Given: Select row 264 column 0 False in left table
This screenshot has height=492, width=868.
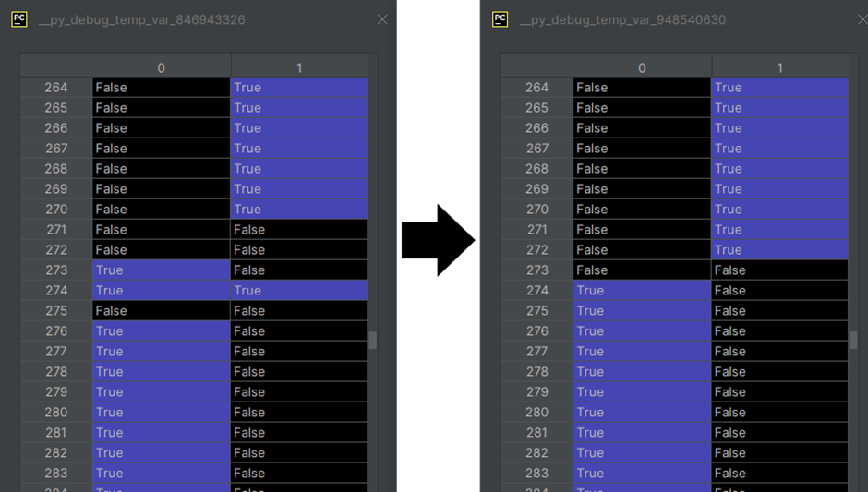Looking at the screenshot, I should (x=161, y=88).
